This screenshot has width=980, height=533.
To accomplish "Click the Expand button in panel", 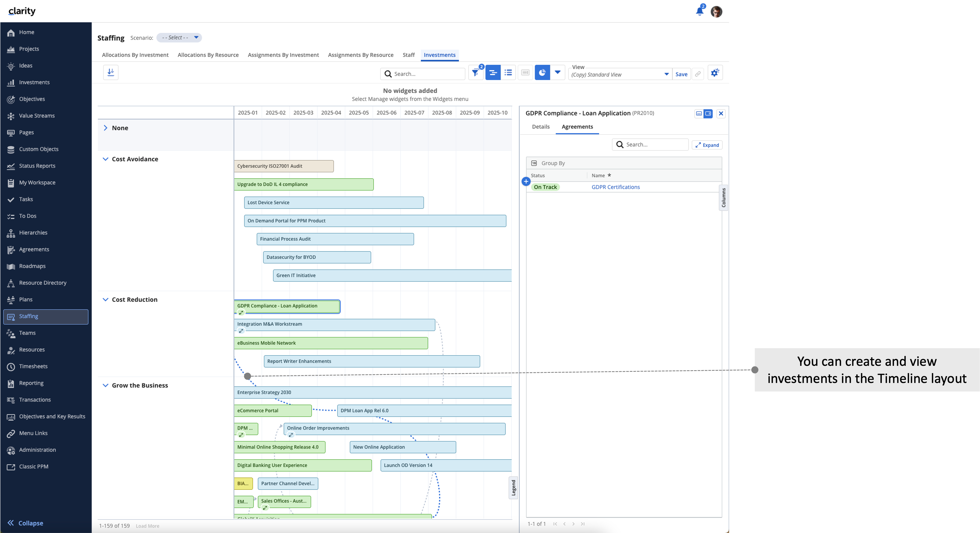I will tap(707, 145).
